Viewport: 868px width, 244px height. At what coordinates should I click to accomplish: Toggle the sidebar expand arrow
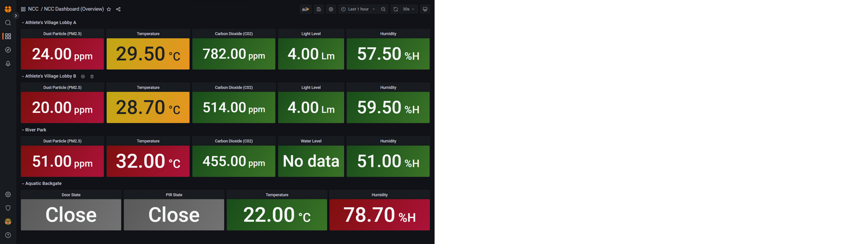click(x=16, y=16)
